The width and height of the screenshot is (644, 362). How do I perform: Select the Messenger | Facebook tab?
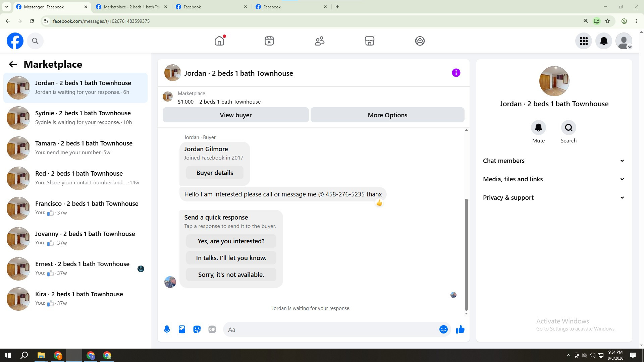coord(52,7)
